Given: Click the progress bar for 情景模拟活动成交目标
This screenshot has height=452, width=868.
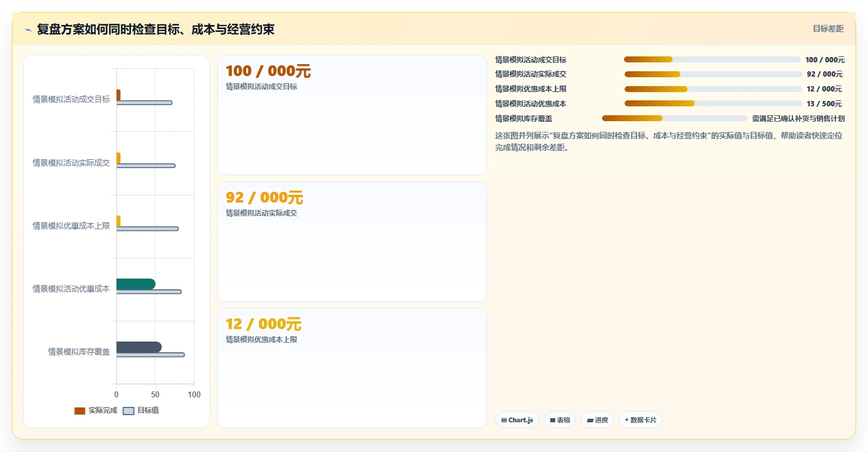Looking at the screenshot, I should coord(712,59).
